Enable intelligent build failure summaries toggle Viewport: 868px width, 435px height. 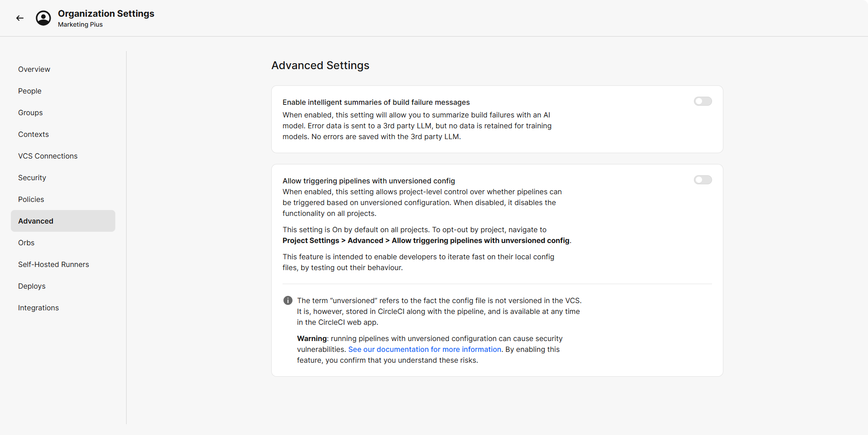point(703,101)
